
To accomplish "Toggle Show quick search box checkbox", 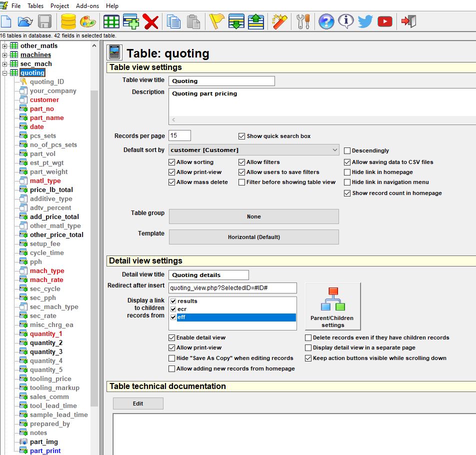I will tap(241, 136).
